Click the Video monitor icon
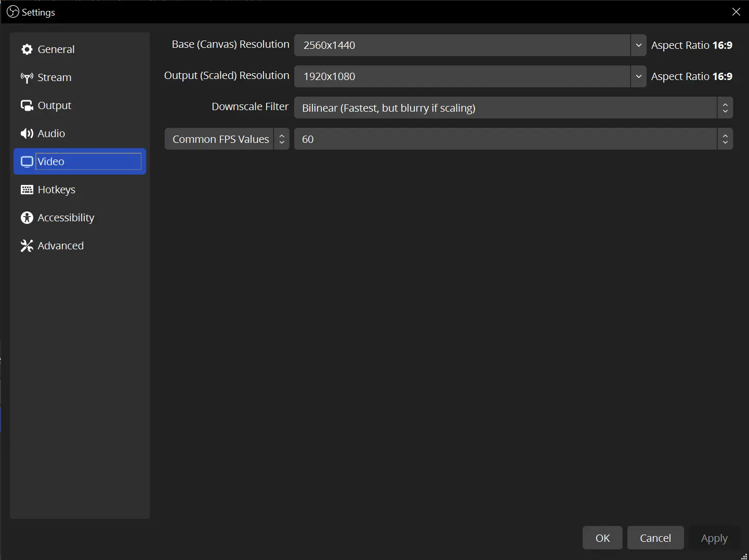 (x=27, y=162)
